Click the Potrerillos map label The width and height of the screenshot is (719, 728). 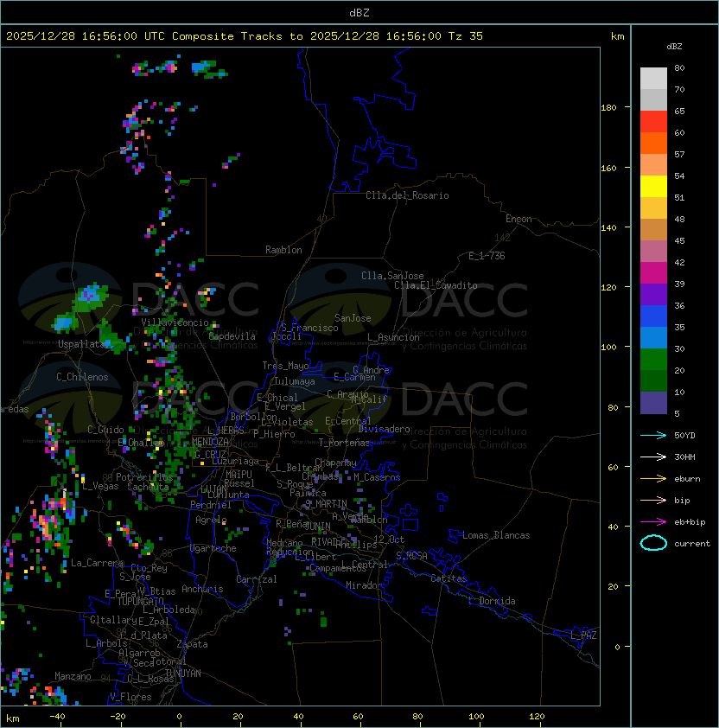[144, 476]
